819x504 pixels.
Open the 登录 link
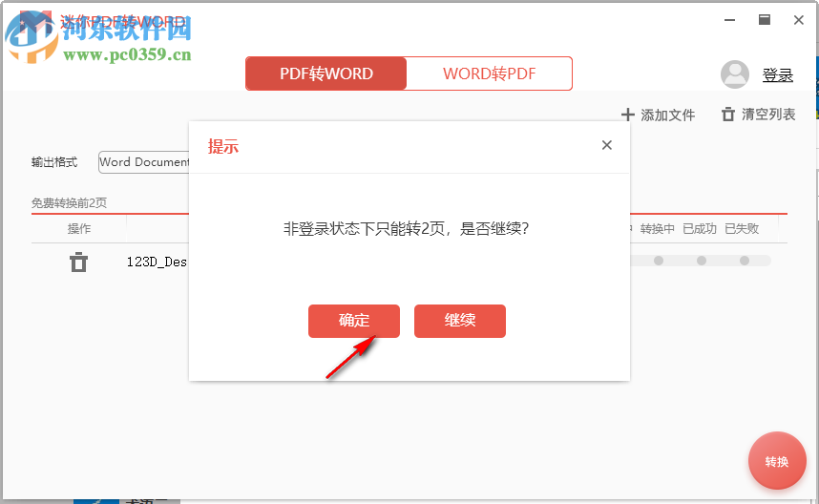tap(777, 75)
